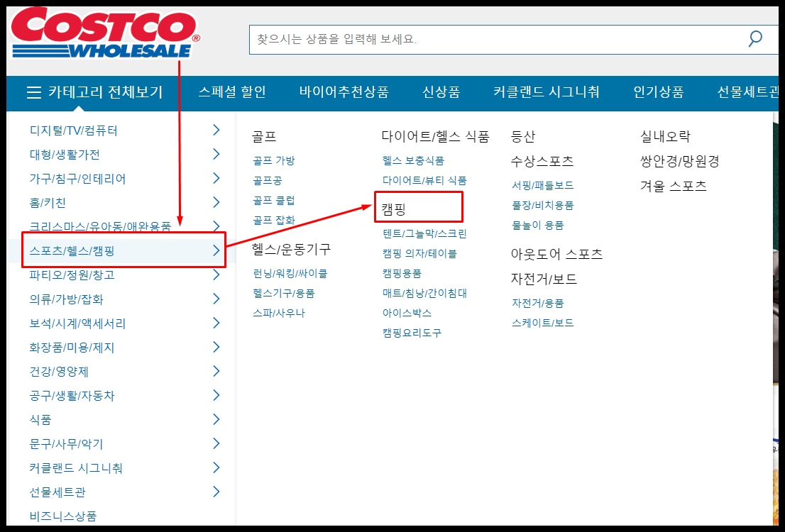Open the 서핑/패들보드 link
785x532 pixels.
(x=543, y=185)
